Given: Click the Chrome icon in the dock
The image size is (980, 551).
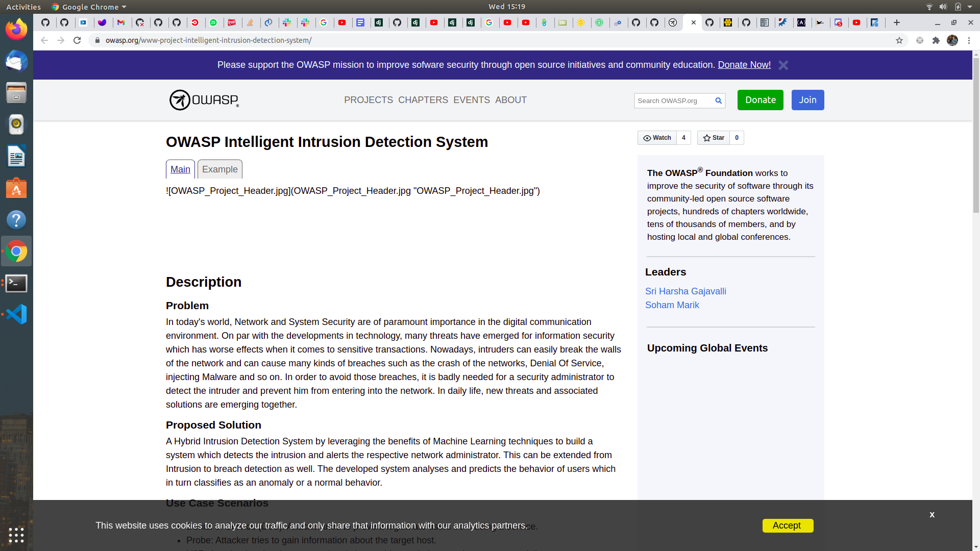Looking at the screenshot, I should point(16,252).
